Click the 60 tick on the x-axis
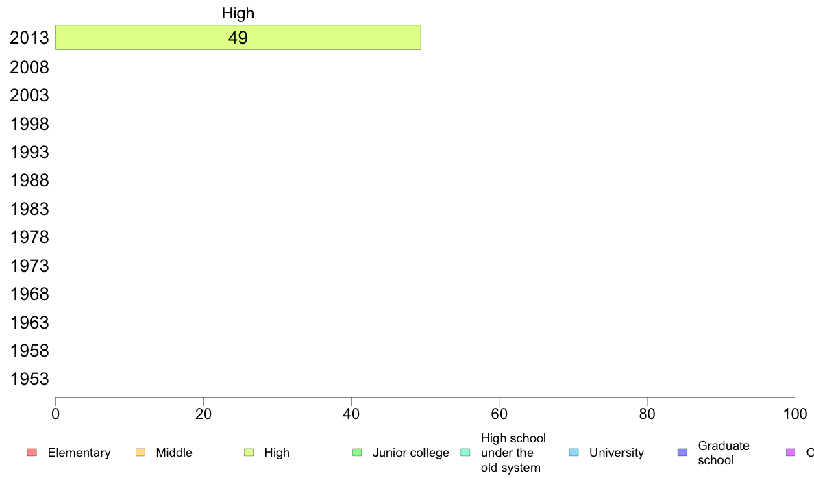Screen dimensions: 814x504 tap(499, 414)
